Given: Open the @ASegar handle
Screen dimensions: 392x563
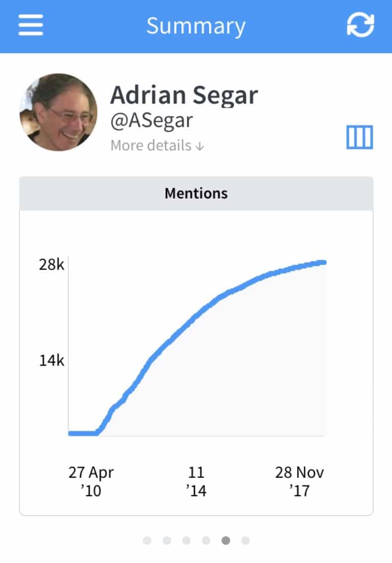Looking at the screenshot, I should point(152,120).
